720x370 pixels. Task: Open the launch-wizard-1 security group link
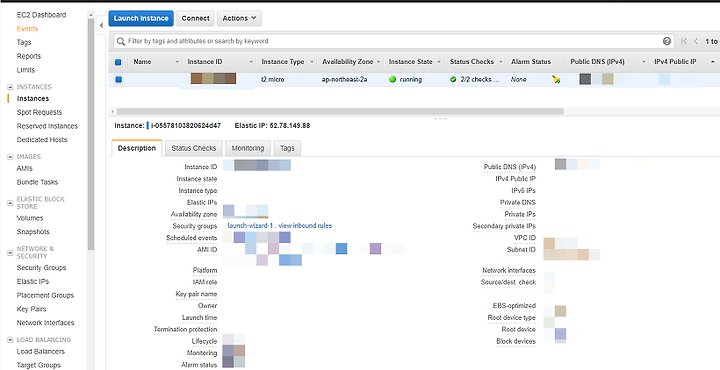tap(250, 226)
